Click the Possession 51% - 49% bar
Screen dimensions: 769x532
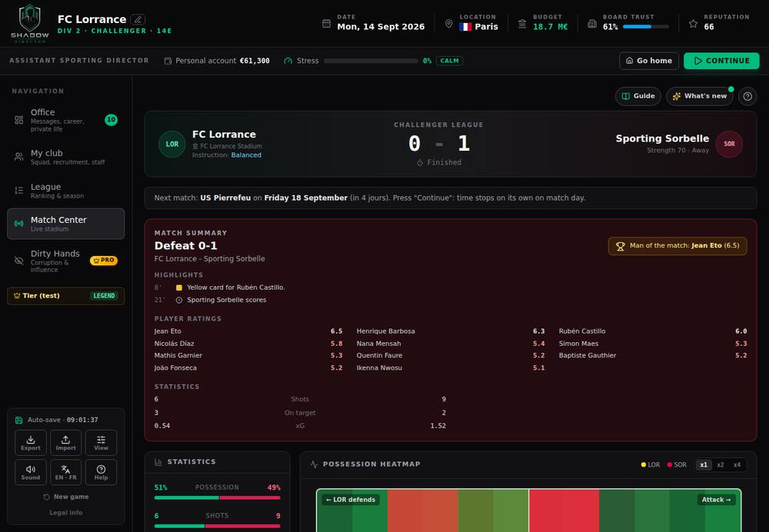coord(218,497)
